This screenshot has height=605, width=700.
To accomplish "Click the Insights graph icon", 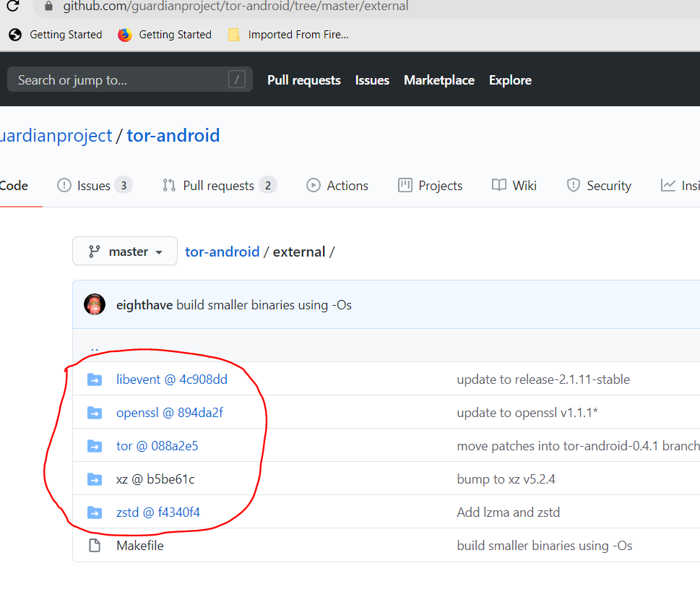I will point(668,185).
